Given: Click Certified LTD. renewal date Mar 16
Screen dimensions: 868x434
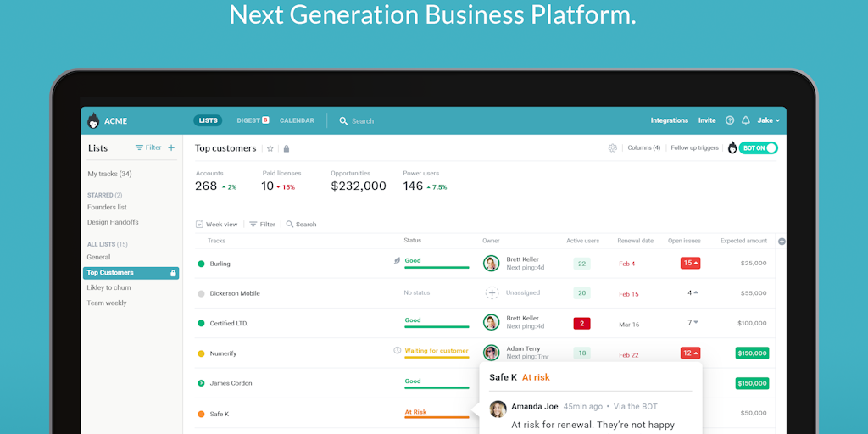Looking at the screenshot, I should [628, 325].
